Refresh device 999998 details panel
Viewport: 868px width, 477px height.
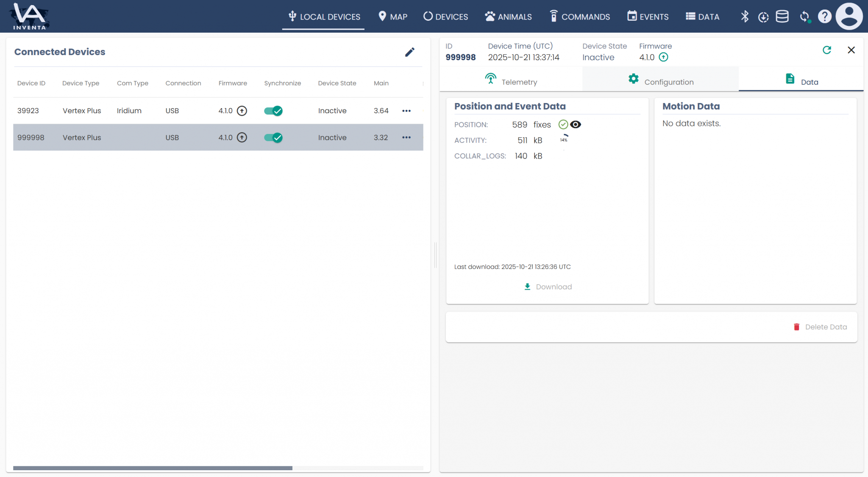(827, 50)
